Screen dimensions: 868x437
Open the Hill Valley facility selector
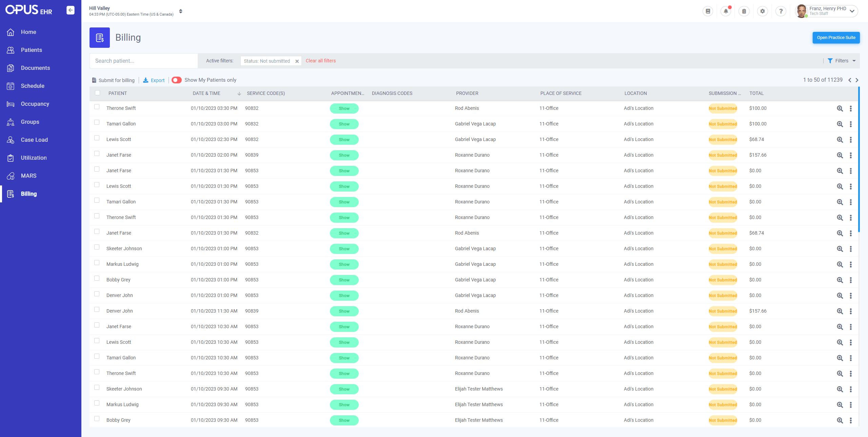pos(181,11)
